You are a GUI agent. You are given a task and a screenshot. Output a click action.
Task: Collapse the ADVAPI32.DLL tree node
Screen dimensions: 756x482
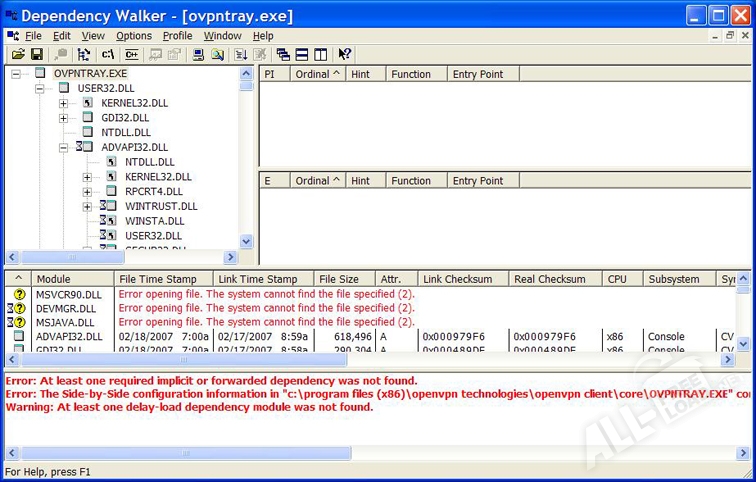pyautogui.click(x=64, y=147)
